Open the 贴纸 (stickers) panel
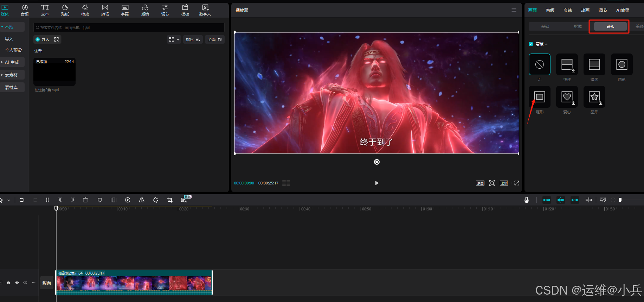This screenshot has width=644, height=302. 65,10
